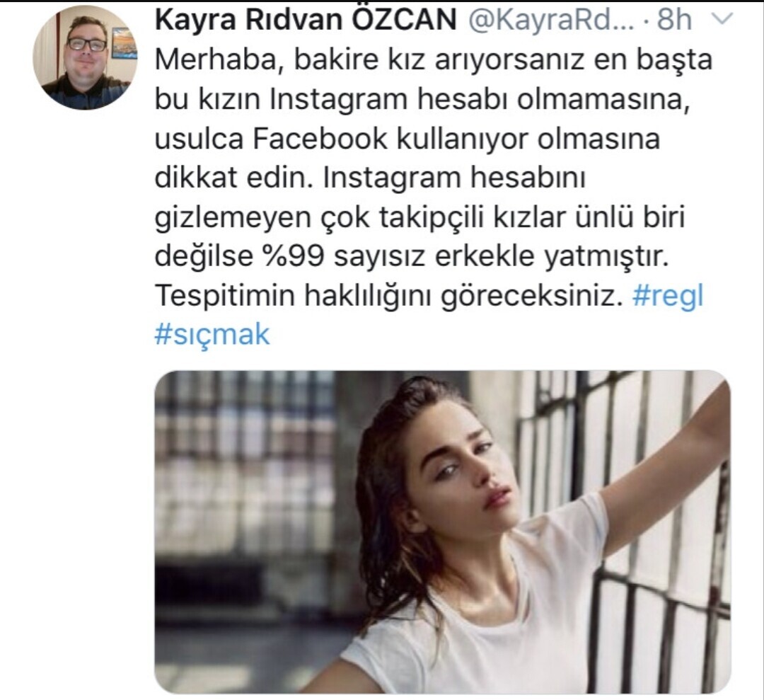Open the 8h timestamp link
The image size is (764, 700).
click(x=674, y=20)
